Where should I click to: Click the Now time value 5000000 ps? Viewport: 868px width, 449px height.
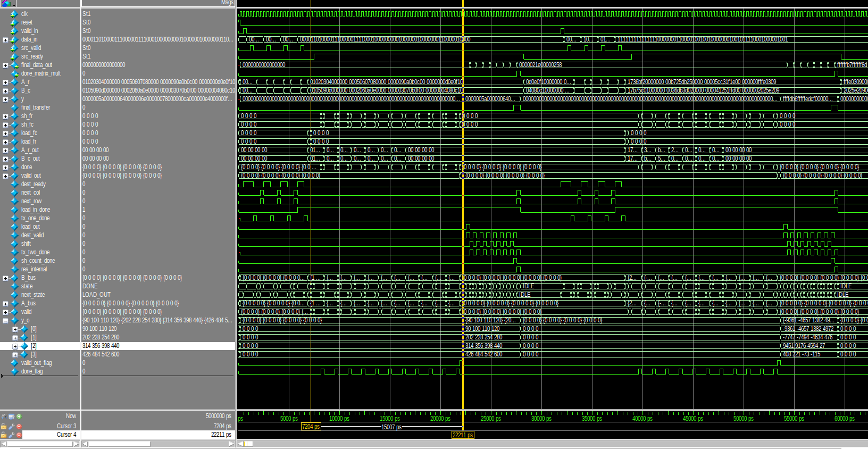pyautogui.click(x=219, y=416)
